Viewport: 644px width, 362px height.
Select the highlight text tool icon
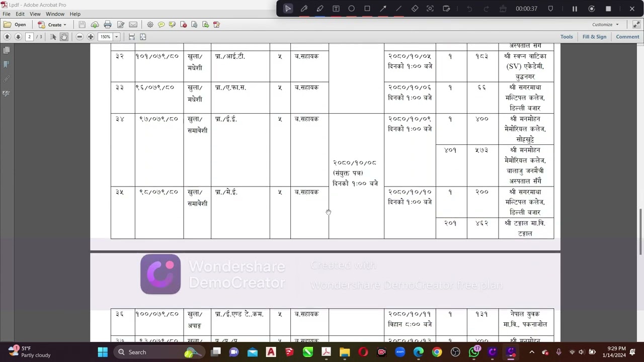(172, 25)
